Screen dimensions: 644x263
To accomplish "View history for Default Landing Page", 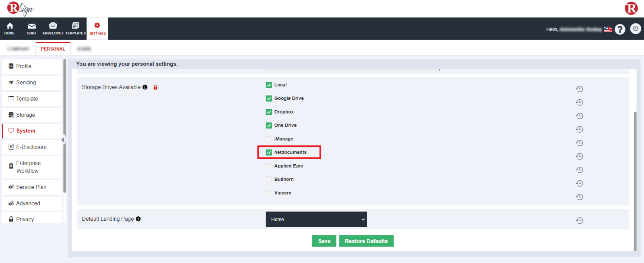I will pos(580,221).
